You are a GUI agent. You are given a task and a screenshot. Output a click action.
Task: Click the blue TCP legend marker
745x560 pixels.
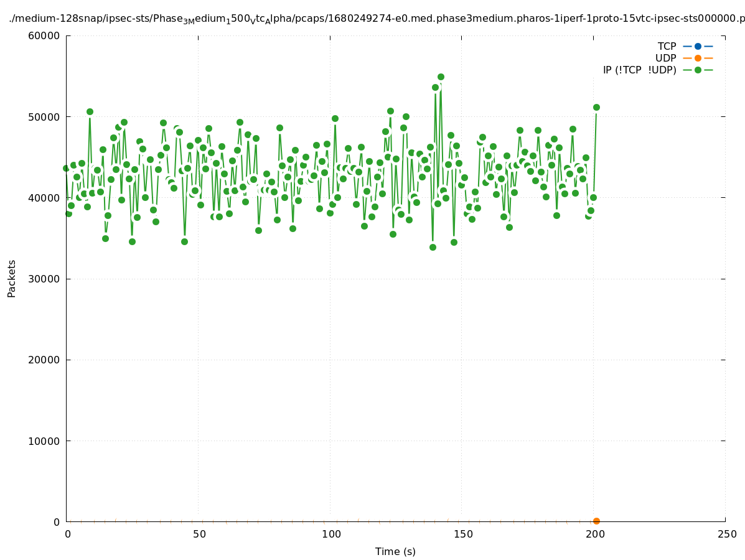click(698, 46)
